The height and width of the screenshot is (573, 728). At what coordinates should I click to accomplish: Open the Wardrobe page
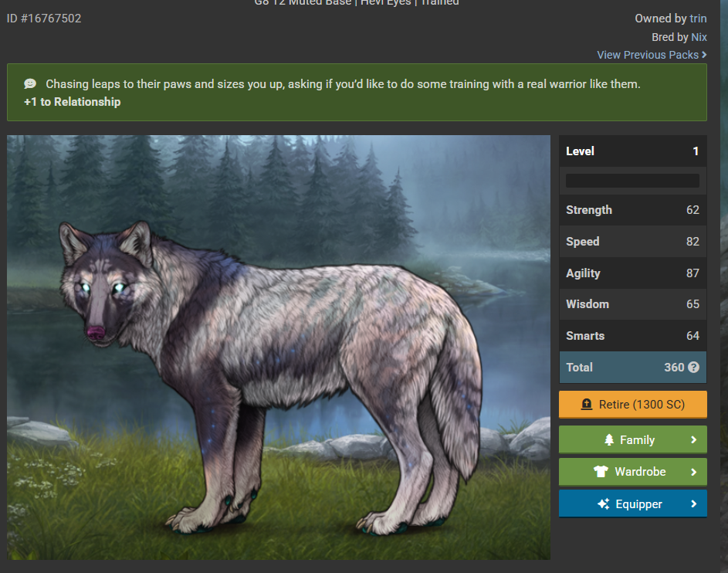click(x=633, y=472)
